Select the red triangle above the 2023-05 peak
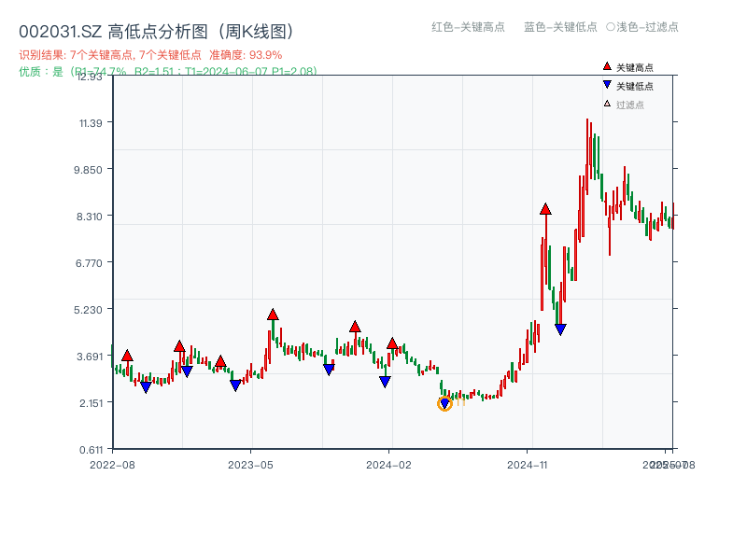The image size is (747, 560). pos(272,315)
